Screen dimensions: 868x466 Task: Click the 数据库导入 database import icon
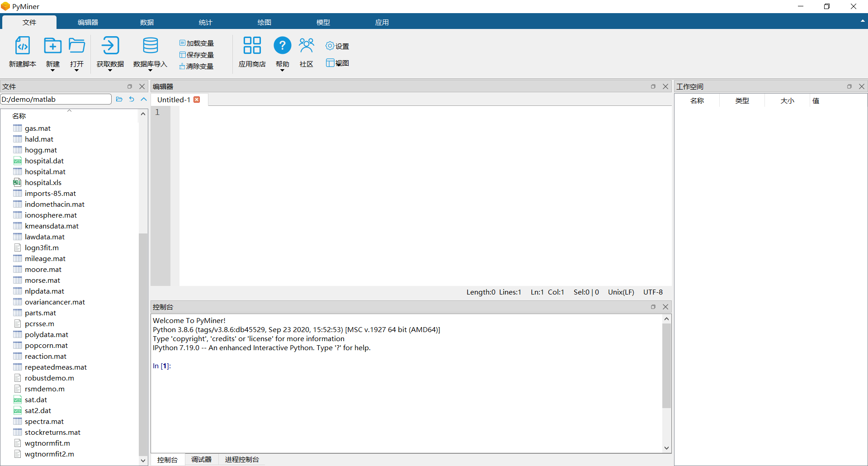150,46
